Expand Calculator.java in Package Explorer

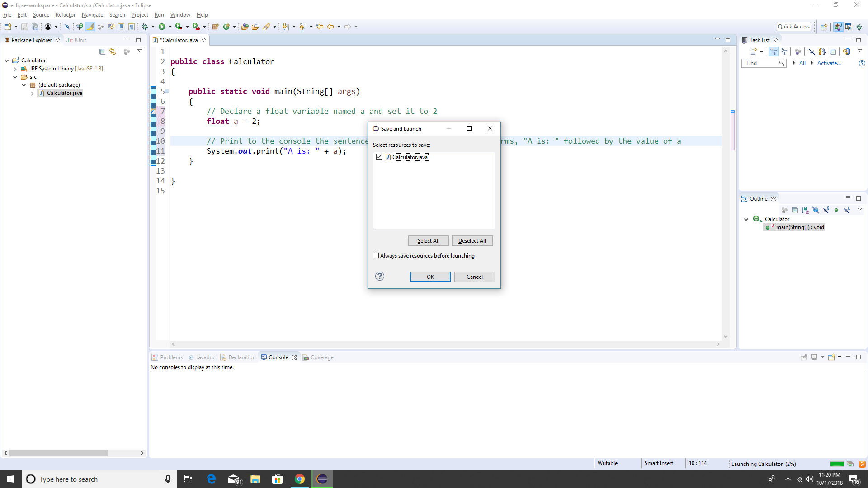(32, 93)
